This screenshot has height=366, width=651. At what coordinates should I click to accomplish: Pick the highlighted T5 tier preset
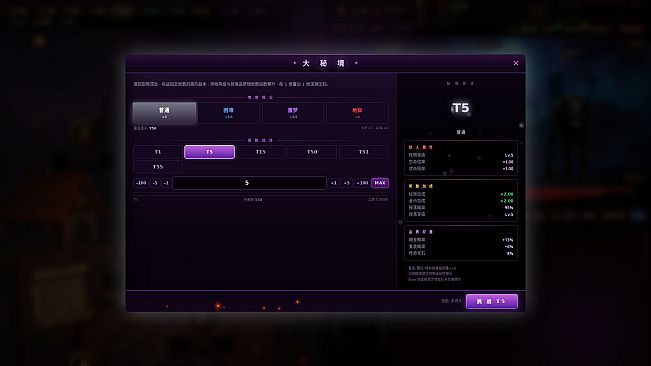click(x=209, y=152)
